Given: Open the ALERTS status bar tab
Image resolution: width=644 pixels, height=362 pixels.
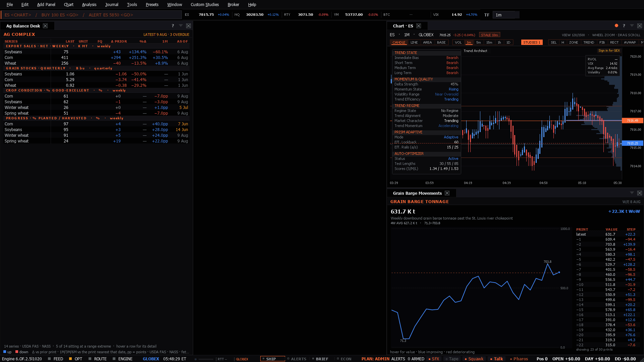Looking at the screenshot, I should click(297, 359).
